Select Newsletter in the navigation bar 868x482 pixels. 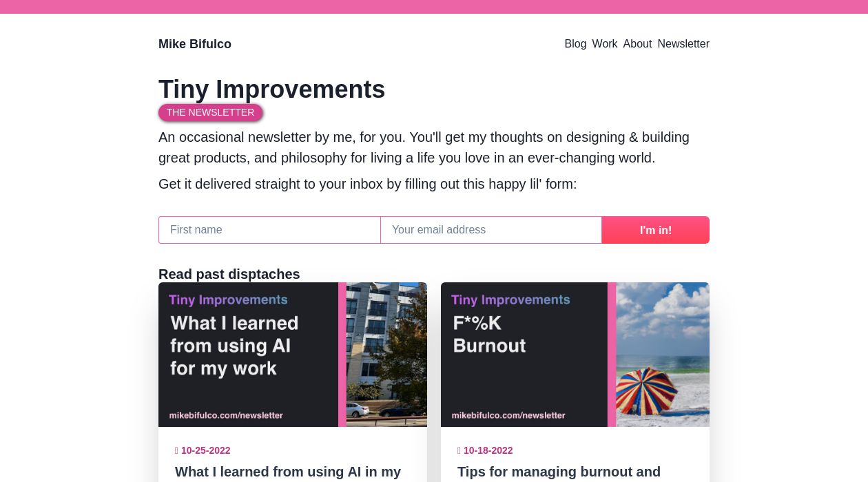tap(683, 43)
